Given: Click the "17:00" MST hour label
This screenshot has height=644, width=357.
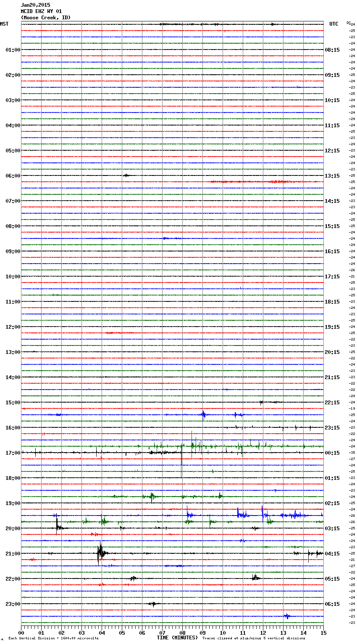Looking at the screenshot, I should (x=13, y=453).
